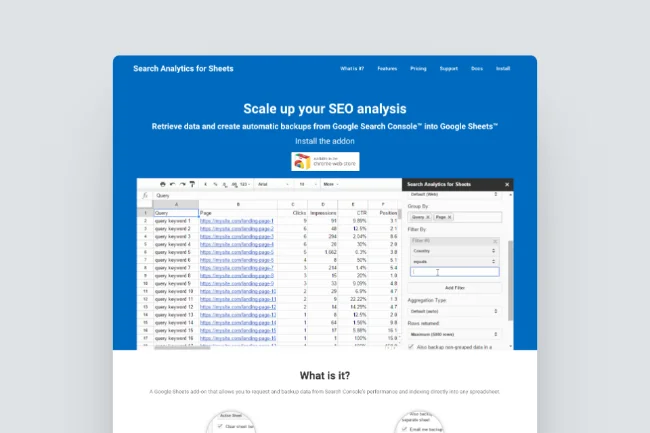Open the landing-page-10 link in row 11

coord(238,291)
